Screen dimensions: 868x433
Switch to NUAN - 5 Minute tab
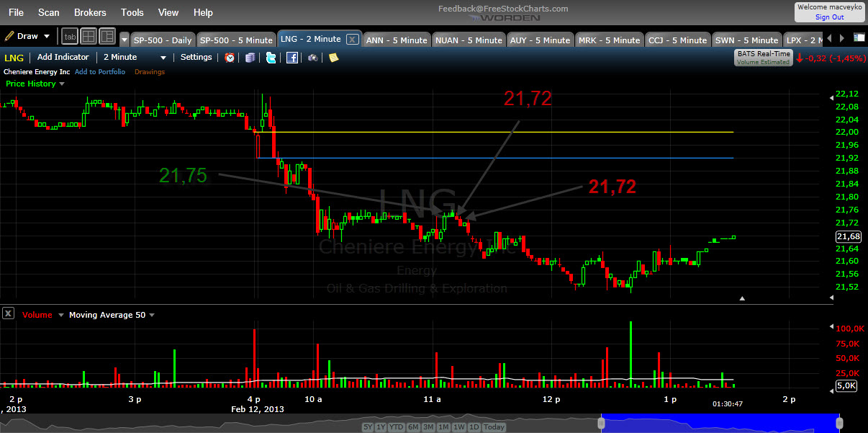point(469,40)
